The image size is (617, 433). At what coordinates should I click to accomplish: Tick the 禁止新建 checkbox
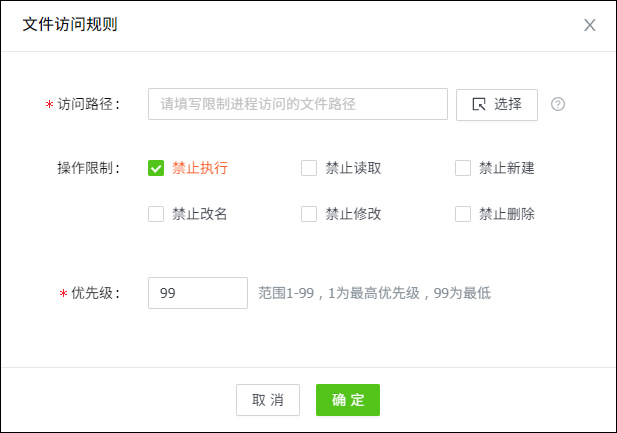pyautogui.click(x=463, y=168)
